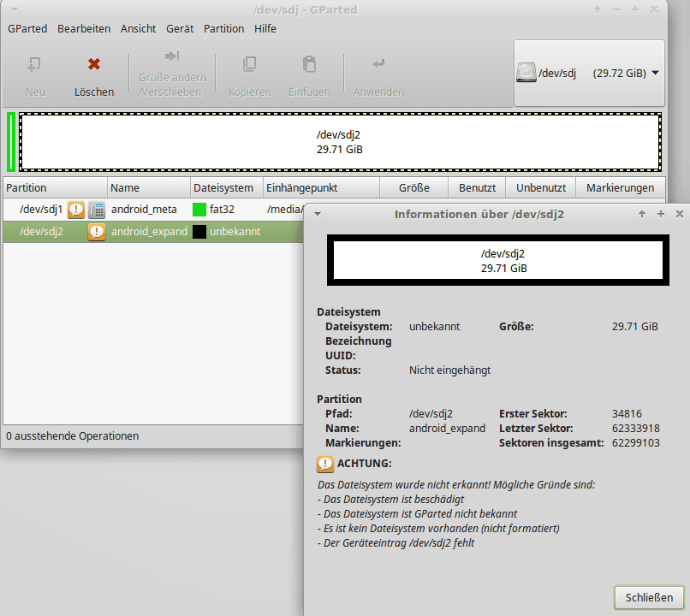Click the Anwenden apply arrow icon
Viewport: 690px width, 616px height.
click(x=378, y=64)
